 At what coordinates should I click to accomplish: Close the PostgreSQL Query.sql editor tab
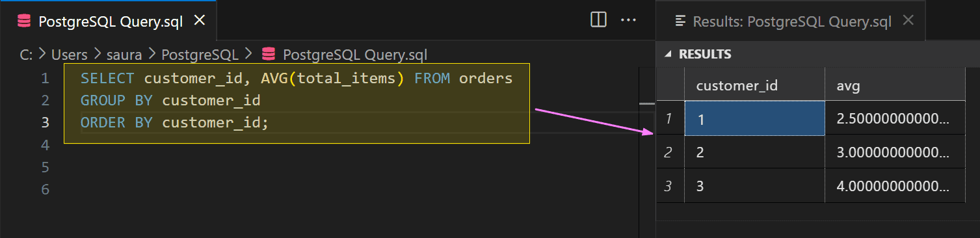pos(200,20)
